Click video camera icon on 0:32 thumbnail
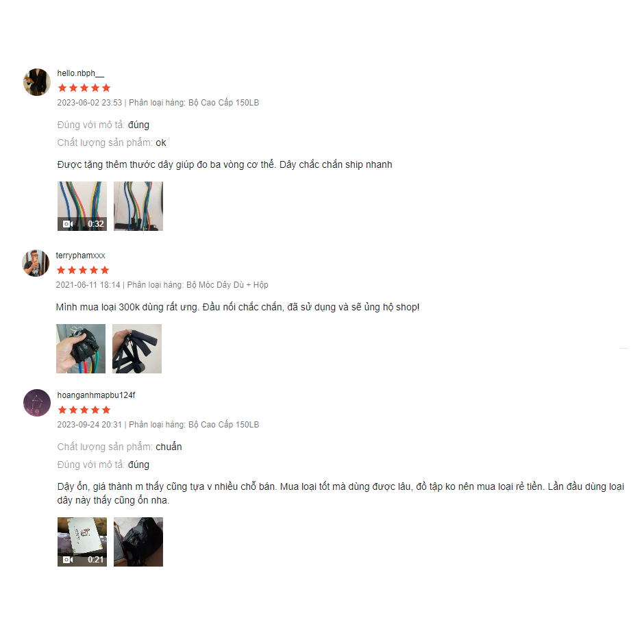644x644 pixels. point(68,224)
